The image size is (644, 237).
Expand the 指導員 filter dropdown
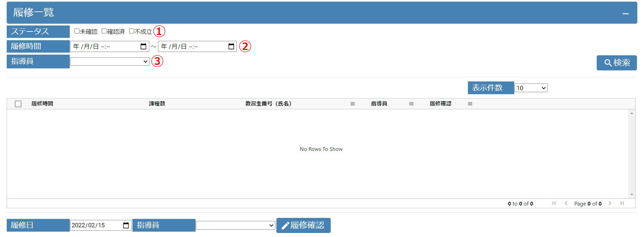(110, 62)
